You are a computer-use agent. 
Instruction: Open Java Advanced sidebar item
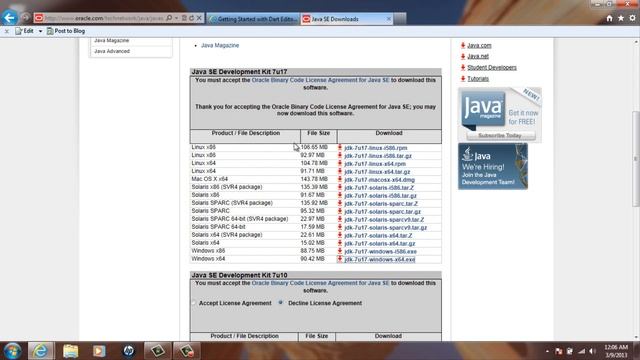pos(112,51)
